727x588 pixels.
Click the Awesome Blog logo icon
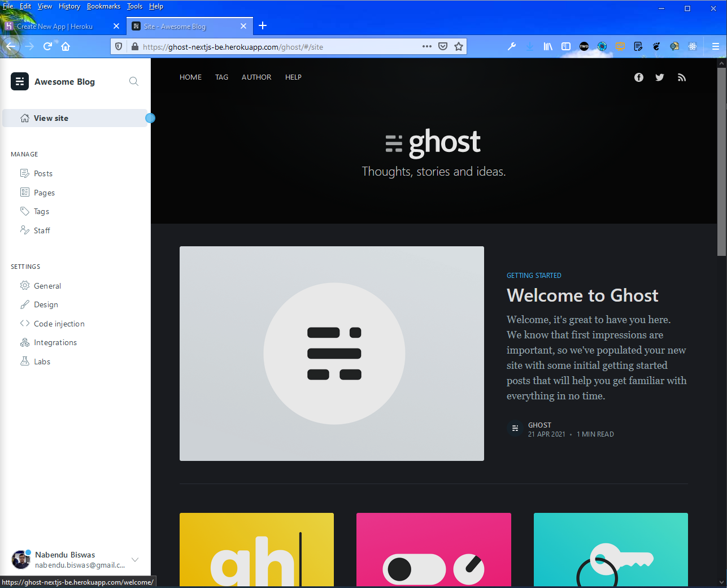(x=20, y=81)
